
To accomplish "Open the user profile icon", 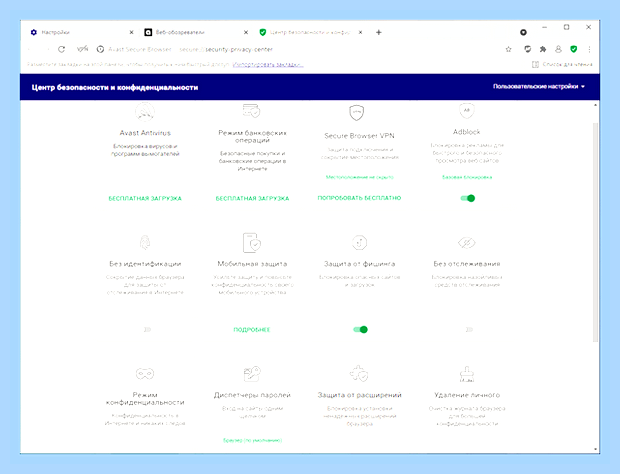I will click(558, 49).
